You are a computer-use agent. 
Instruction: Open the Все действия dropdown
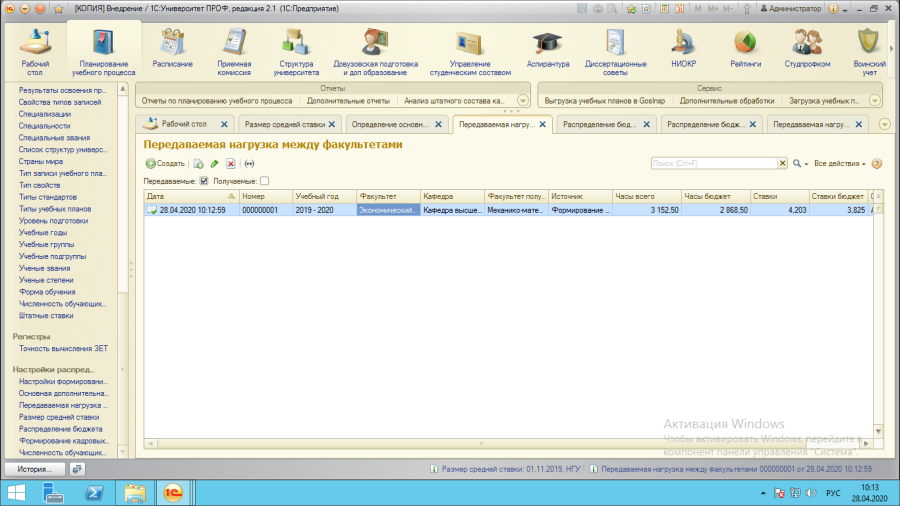[839, 164]
